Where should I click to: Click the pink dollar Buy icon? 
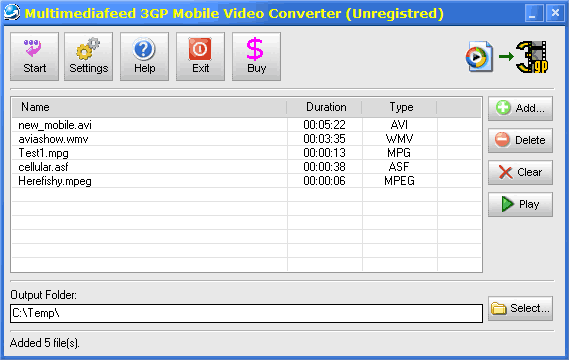click(x=255, y=49)
